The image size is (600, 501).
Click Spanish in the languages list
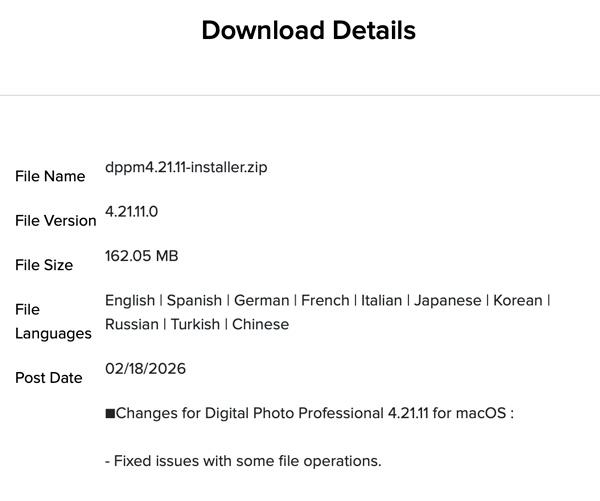coord(194,300)
